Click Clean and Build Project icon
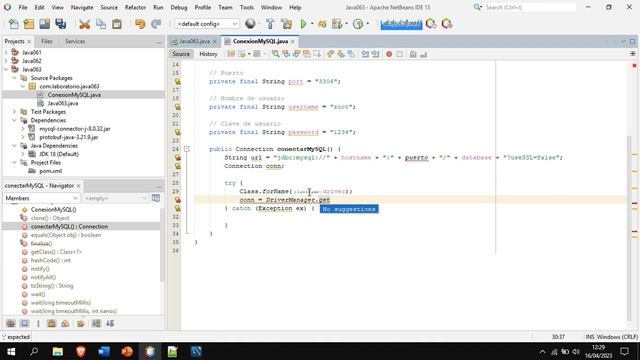 click(x=287, y=24)
